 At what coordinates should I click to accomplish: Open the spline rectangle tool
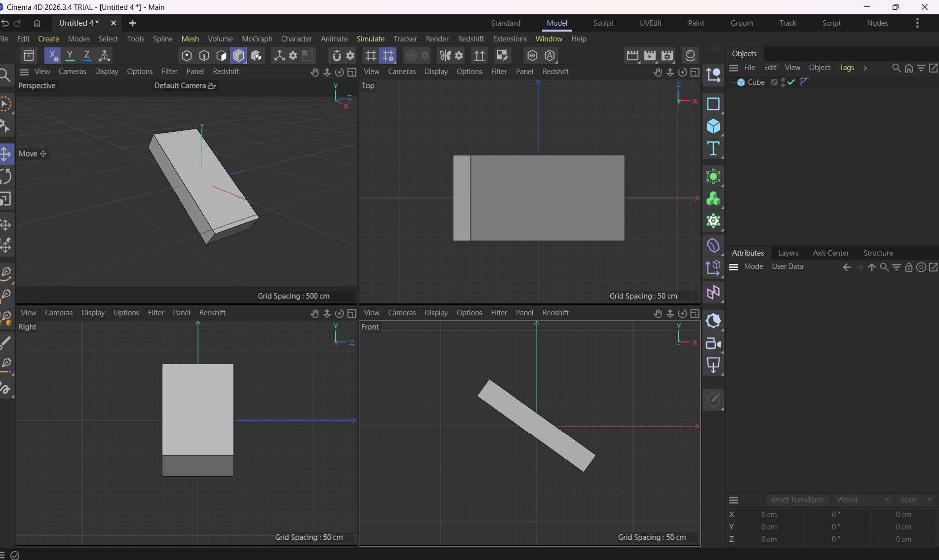pos(713,104)
